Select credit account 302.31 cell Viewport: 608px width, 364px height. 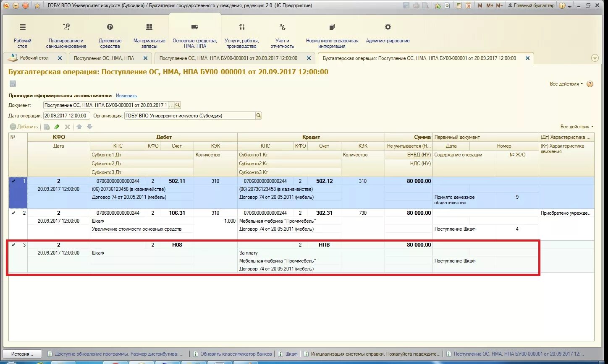coord(324,213)
